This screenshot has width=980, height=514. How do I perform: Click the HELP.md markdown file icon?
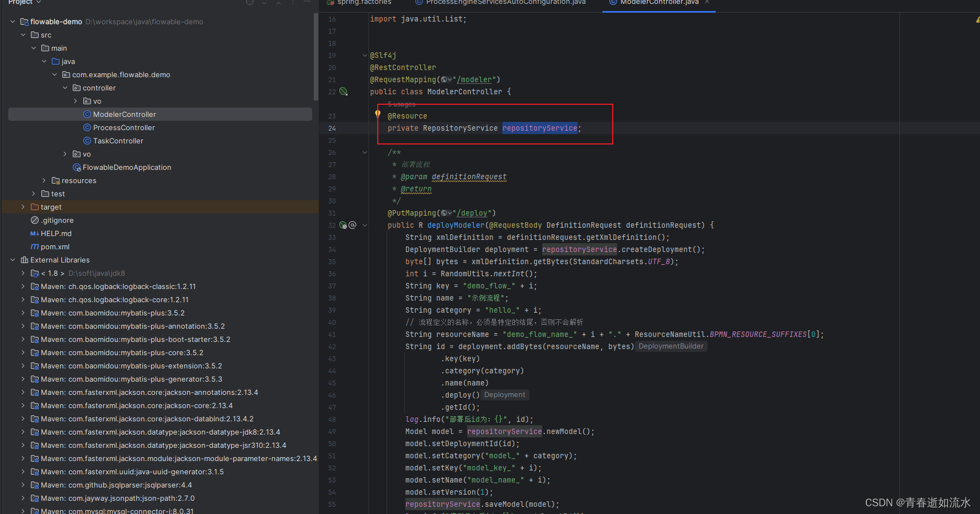pos(35,233)
